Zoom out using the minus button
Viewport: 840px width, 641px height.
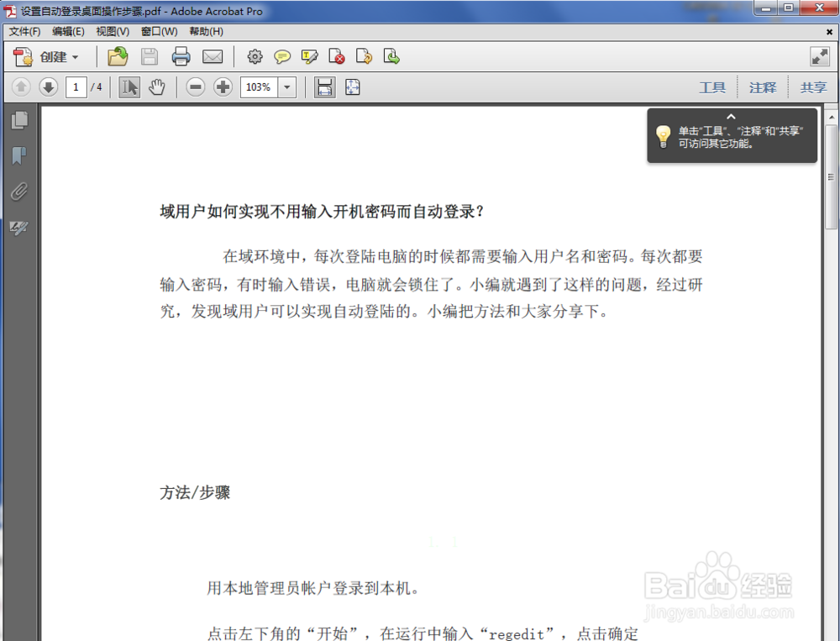click(x=195, y=87)
